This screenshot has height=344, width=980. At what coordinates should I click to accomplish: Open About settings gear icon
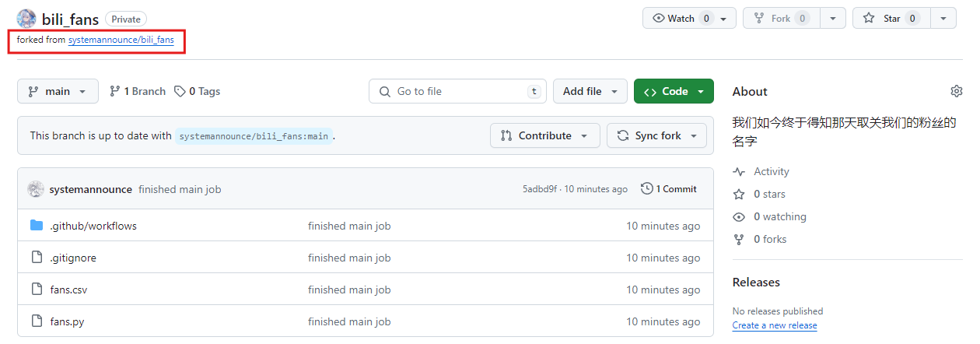(956, 91)
